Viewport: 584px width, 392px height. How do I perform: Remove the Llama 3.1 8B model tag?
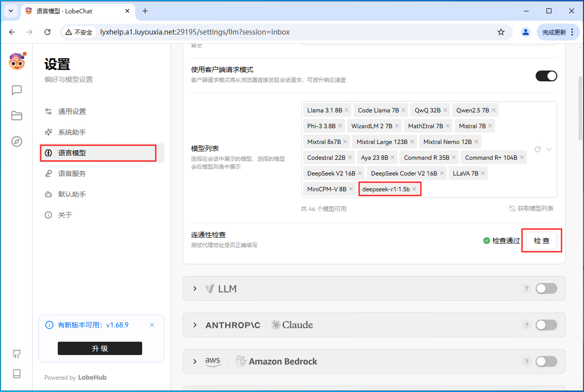tap(347, 110)
